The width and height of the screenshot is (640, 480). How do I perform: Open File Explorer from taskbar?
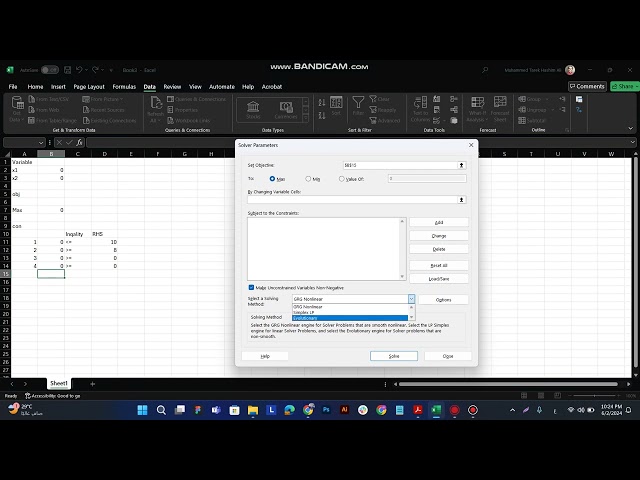point(253,410)
